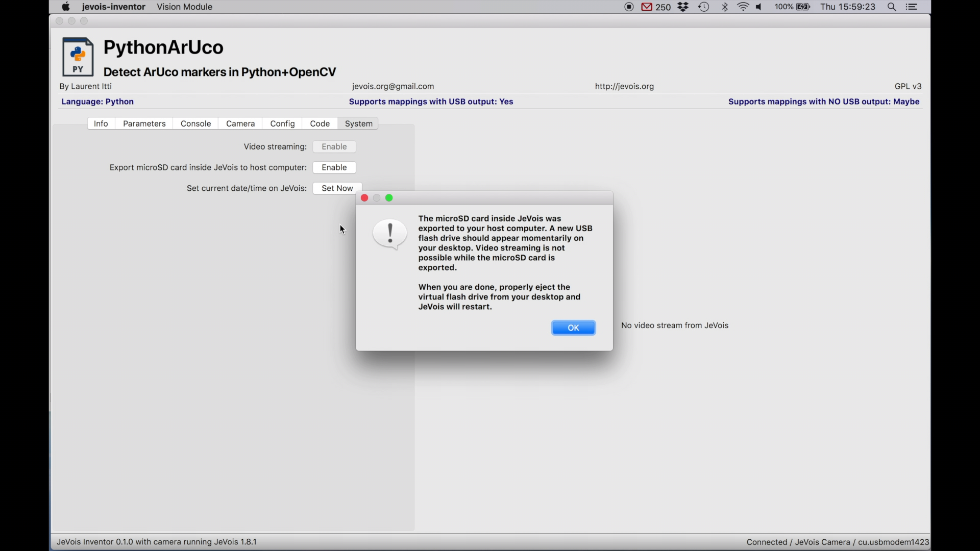Click 'Supports mappings with NO USB output: Maybe'
The height and width of the screenshot is (551, 980).
coord(824,102)
